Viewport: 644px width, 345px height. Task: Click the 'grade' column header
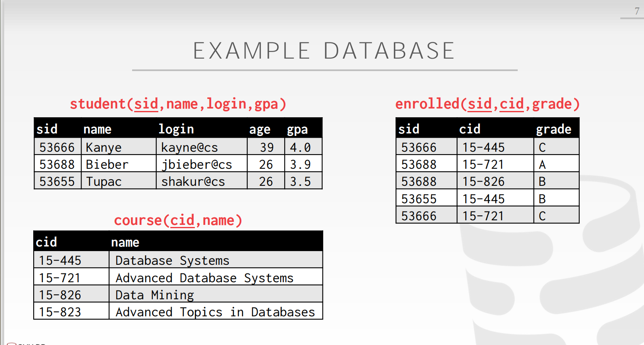click(x=553, y=130)
